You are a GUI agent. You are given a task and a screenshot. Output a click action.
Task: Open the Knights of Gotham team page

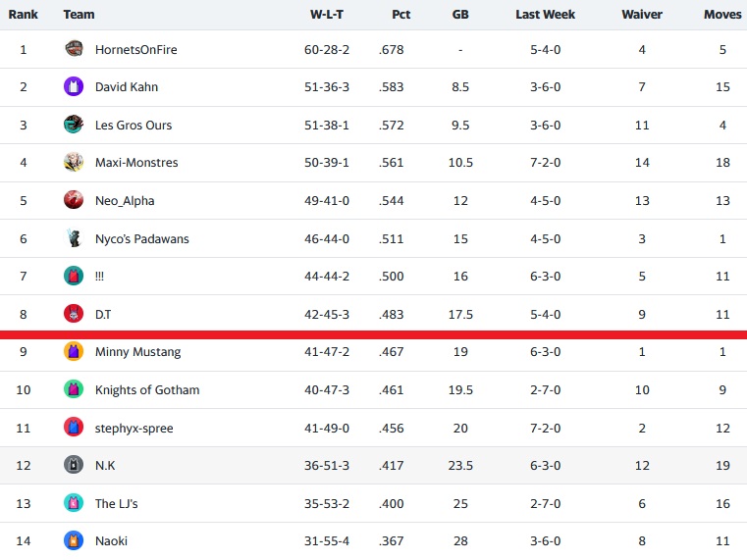pos(147,390)
